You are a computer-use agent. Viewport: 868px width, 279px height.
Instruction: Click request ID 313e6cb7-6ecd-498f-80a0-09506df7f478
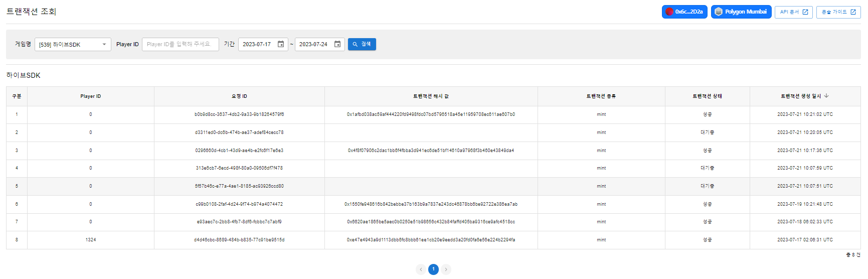click(x=239, y=168)
